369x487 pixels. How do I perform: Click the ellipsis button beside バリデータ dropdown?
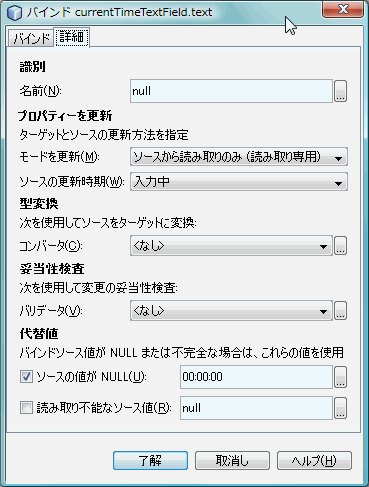[340, 311]
